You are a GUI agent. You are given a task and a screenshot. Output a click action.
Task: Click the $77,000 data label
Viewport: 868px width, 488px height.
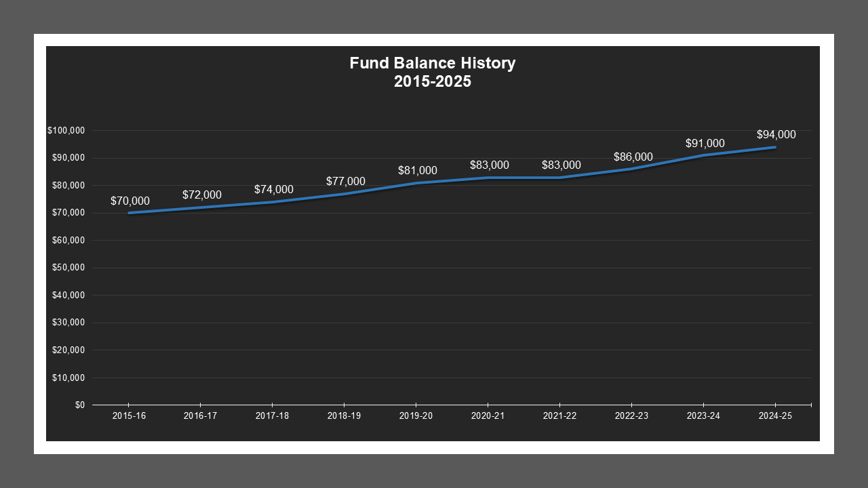click(344, 182)
